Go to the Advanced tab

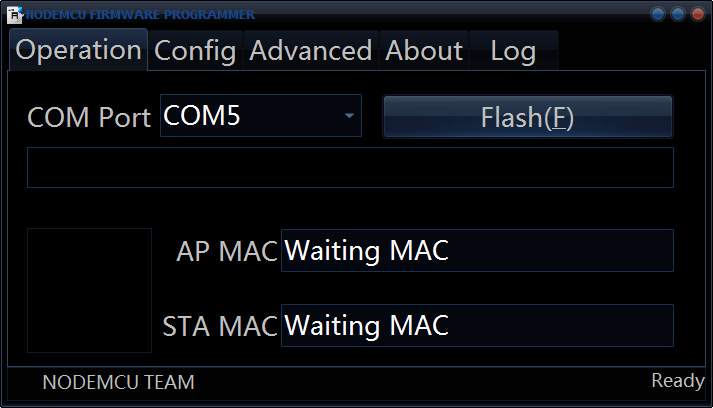[x=311, y=50]
